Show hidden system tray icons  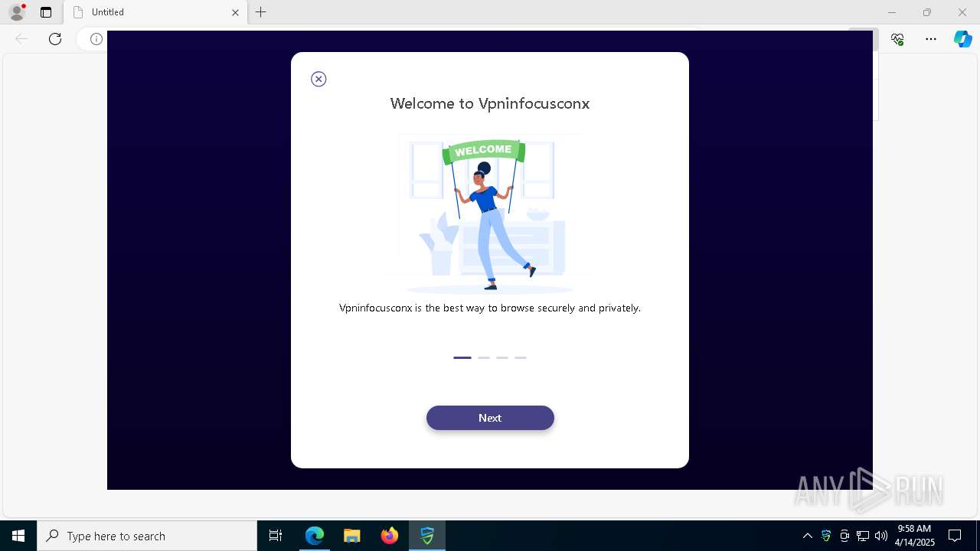[x=807, y=536]
